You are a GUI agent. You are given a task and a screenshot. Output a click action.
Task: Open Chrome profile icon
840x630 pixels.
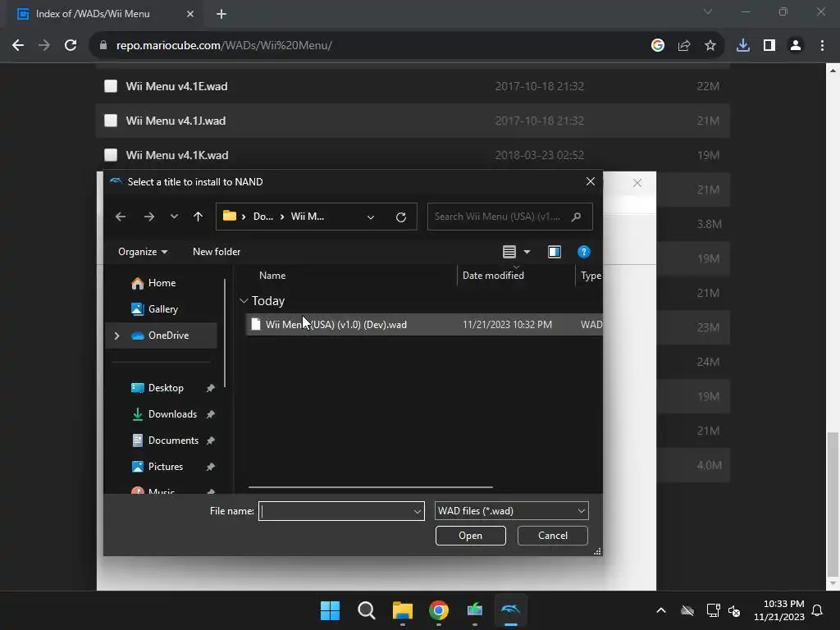pos(796,46)
